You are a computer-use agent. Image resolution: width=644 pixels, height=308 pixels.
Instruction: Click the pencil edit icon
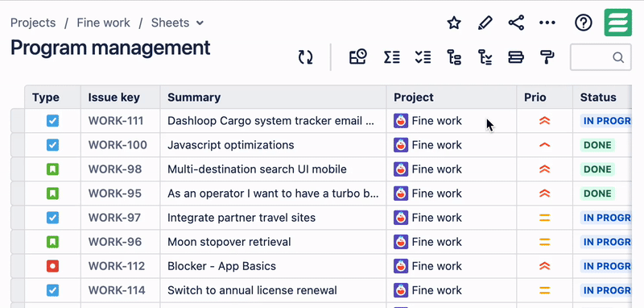point(485,23)
